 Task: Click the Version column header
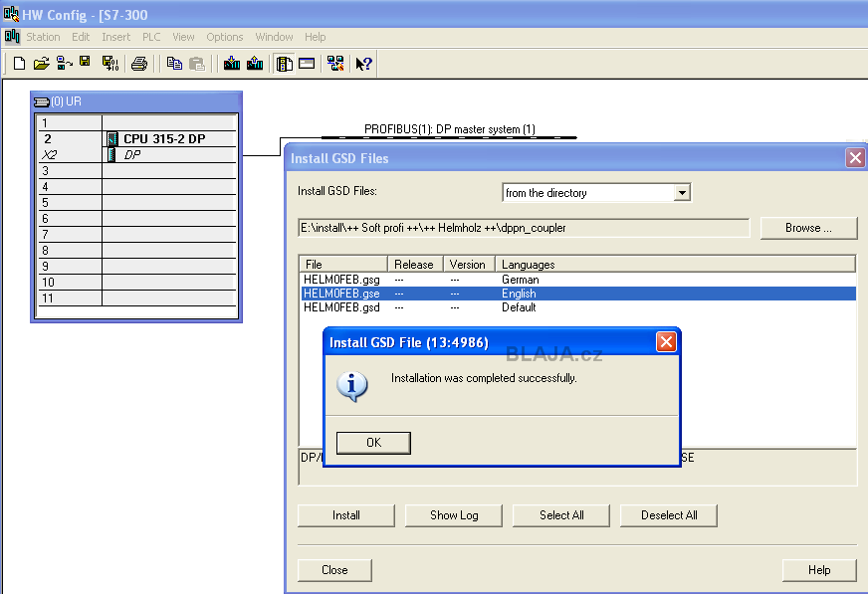tap(469, 265)
